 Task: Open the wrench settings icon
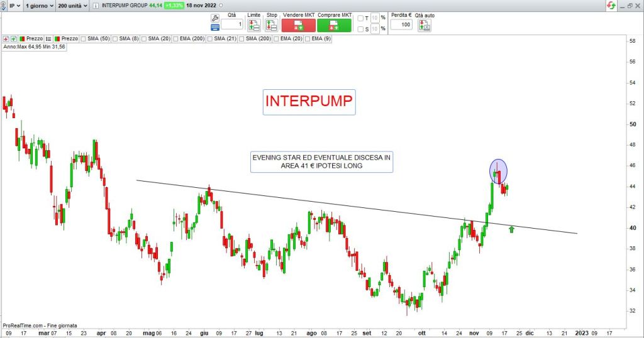(x=215, y=18)
